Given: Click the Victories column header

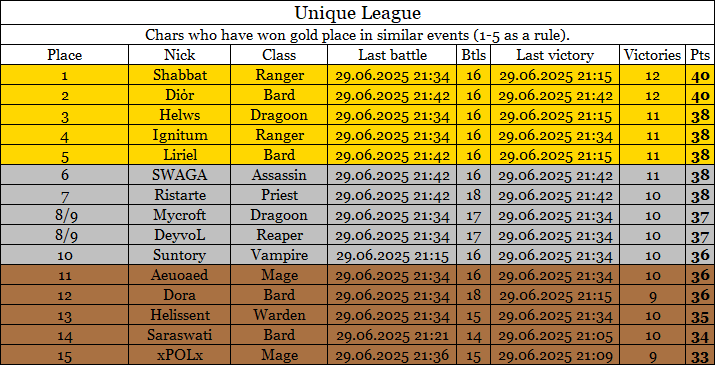Looking at the screenshot, I should (652, 55).
